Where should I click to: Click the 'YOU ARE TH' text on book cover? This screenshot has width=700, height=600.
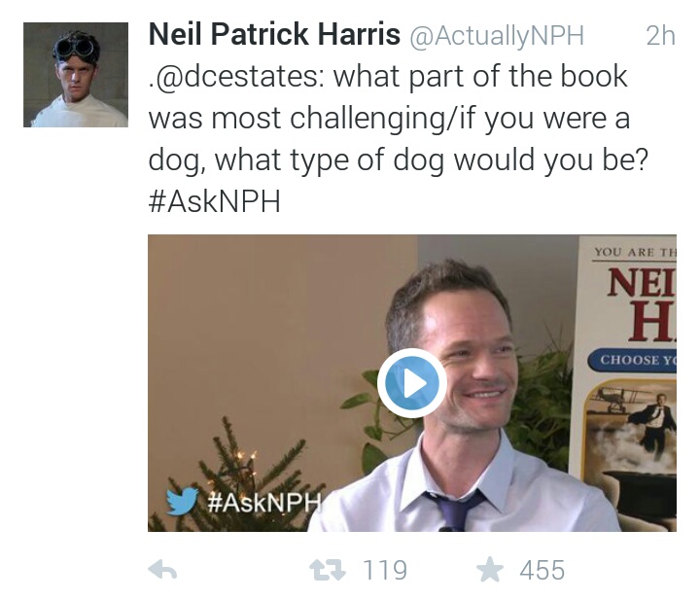click(x=635, y=252)
